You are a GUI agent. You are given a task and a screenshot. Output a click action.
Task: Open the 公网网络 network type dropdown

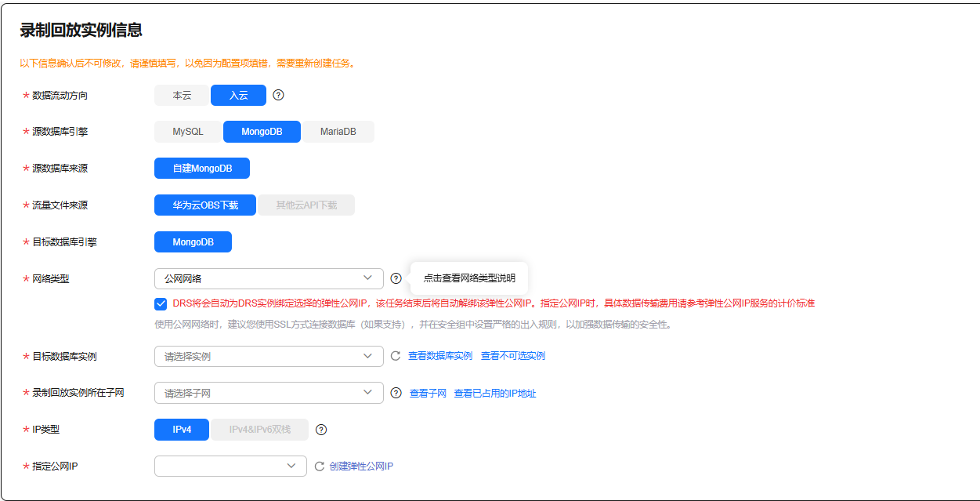(269, 278)
